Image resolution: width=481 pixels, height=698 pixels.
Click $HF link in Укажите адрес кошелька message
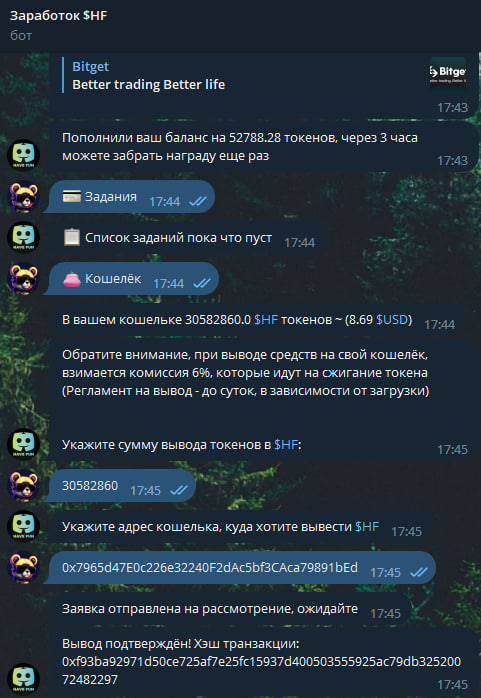[367, 527]
